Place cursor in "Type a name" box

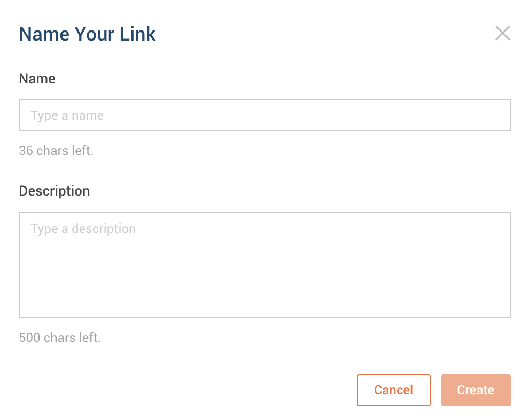point(264,115)
